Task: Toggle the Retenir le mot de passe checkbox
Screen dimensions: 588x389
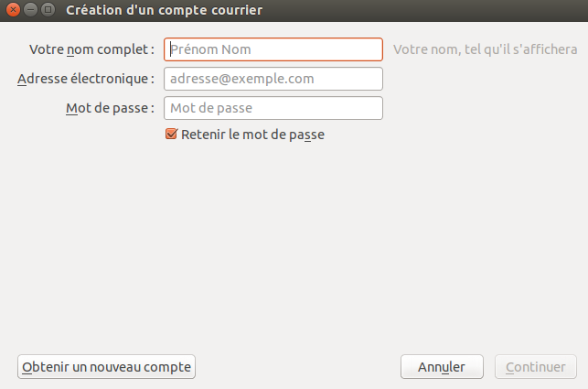Action: (x=171, y=135)
